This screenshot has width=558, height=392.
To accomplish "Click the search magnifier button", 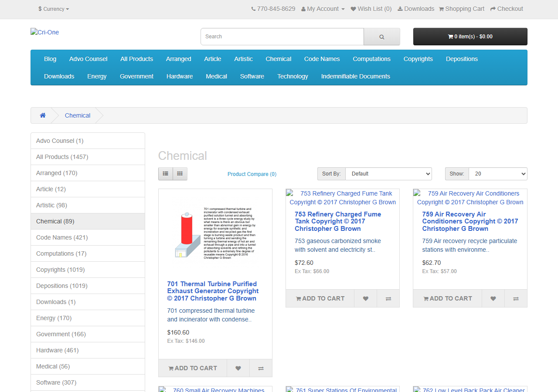I will [382, 37].
